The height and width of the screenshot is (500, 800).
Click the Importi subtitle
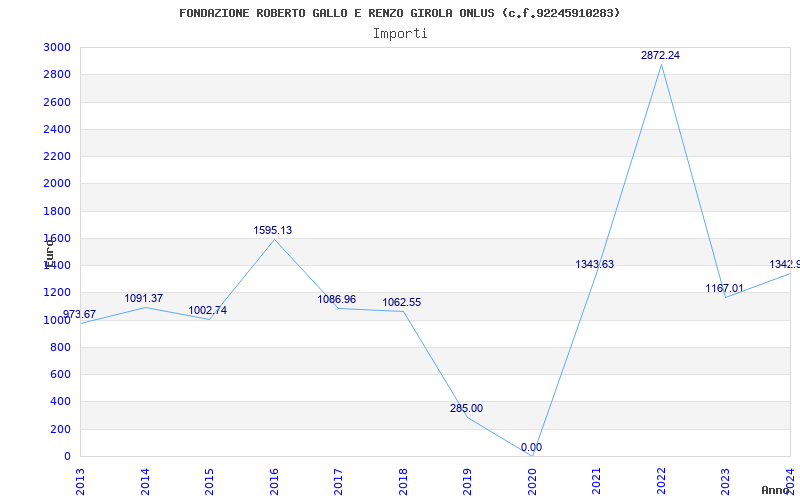[400, 34]
